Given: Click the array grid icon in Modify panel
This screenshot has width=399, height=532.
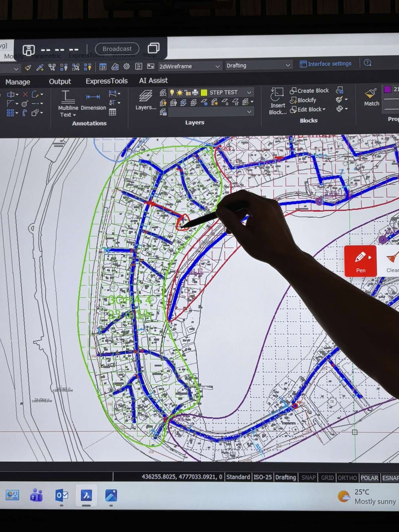Looking at the screenshot, I should 10,113.
